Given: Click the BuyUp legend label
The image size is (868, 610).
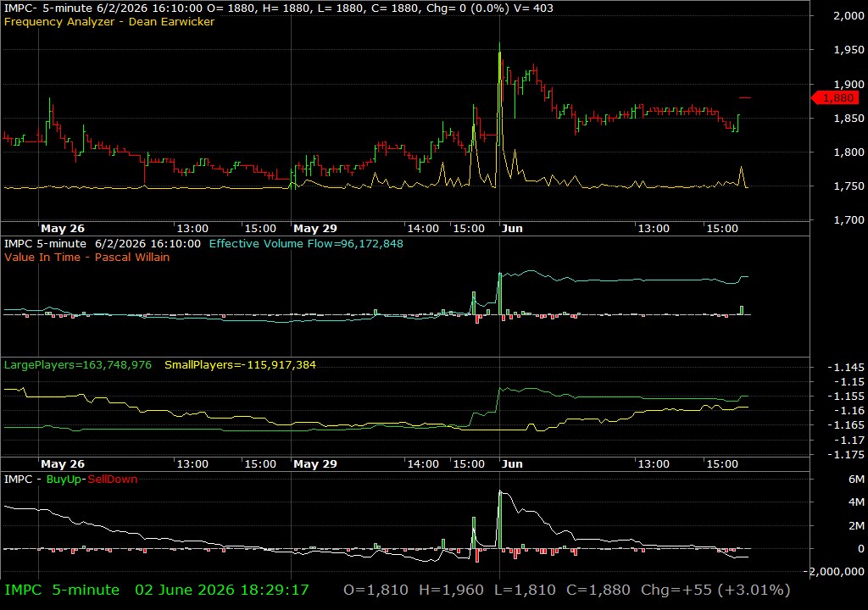Looking at the screenshot, I should point(64,480).
